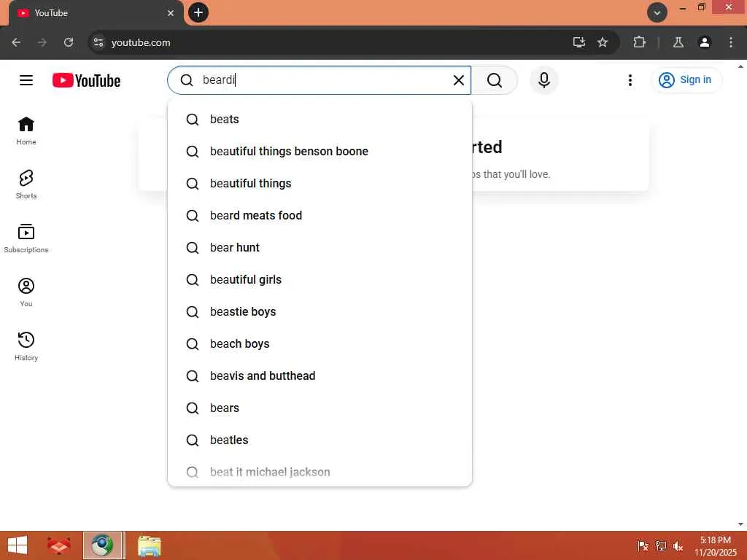Bookmark this page with the star

(x=603, y=42)
